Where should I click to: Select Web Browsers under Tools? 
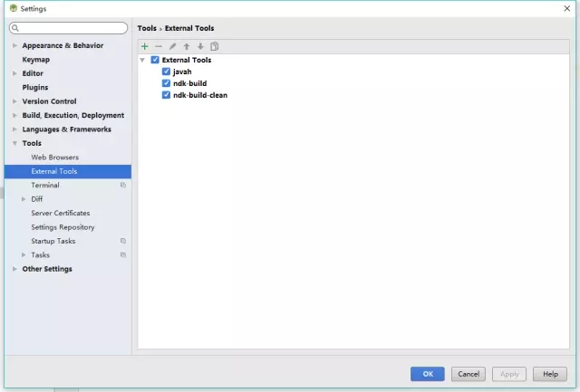pyautogui.click(x=54, y=158)
